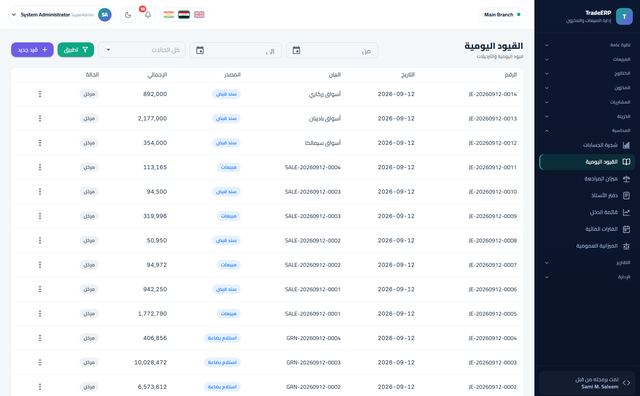
Task: Switch language using the Egyptian flag
Action: [x=184, y=15]
